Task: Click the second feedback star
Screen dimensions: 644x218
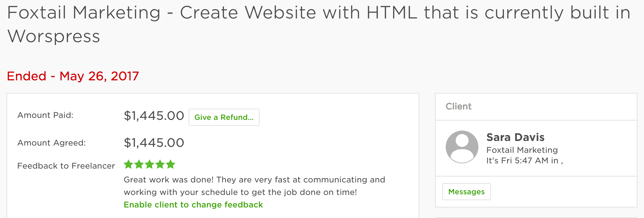Action: tap(139, 164)
